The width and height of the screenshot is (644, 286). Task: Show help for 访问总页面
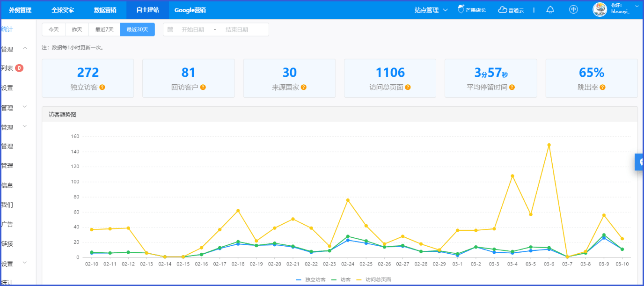[x=408, y=87]
